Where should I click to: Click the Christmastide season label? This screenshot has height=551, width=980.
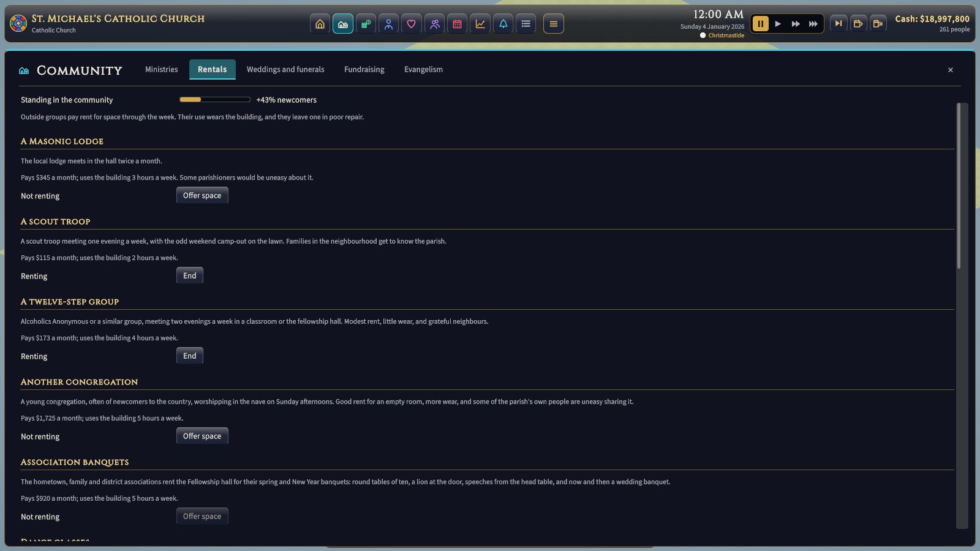pyautogui.click(x=726, y=36)
